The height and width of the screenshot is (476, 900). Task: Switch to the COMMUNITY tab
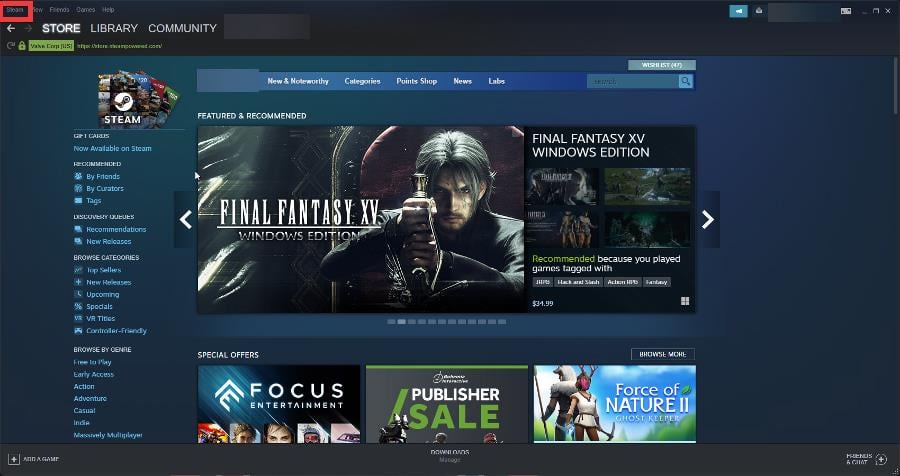pos(183,28)
